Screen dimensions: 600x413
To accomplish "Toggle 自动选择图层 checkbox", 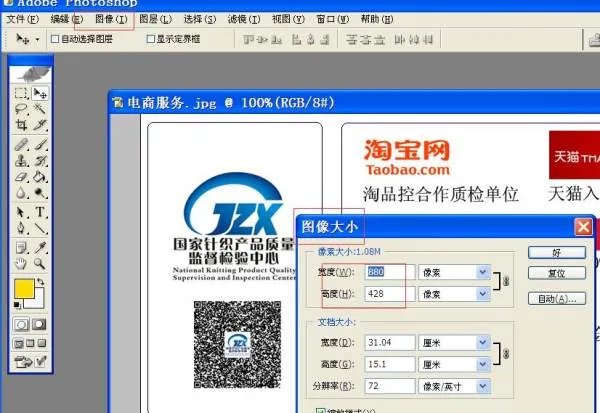I will click(55, 39).
